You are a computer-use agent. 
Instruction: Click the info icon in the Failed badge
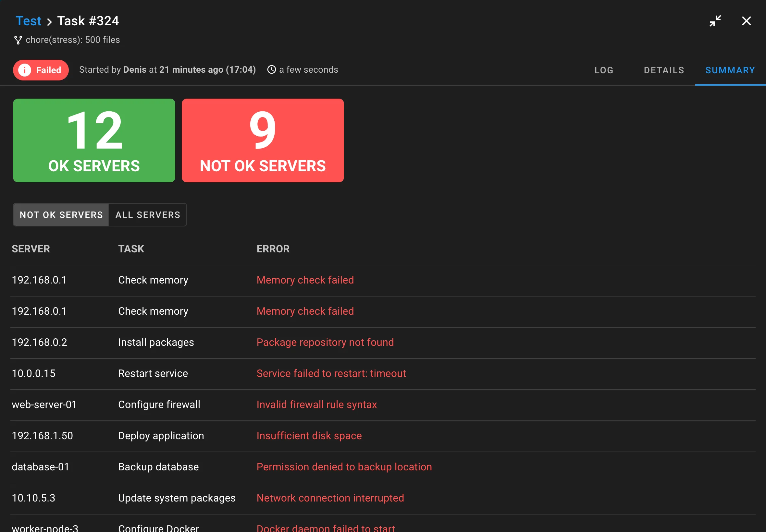pos(25,70)
